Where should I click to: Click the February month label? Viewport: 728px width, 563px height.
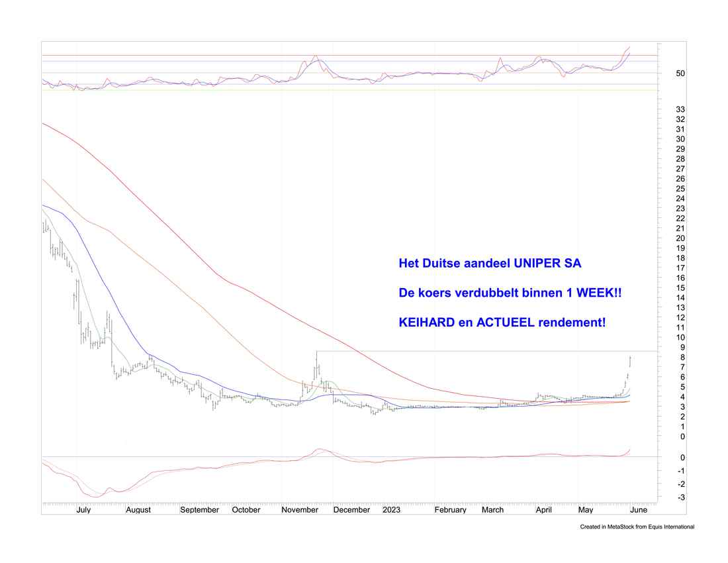click(x=450, y=509)
